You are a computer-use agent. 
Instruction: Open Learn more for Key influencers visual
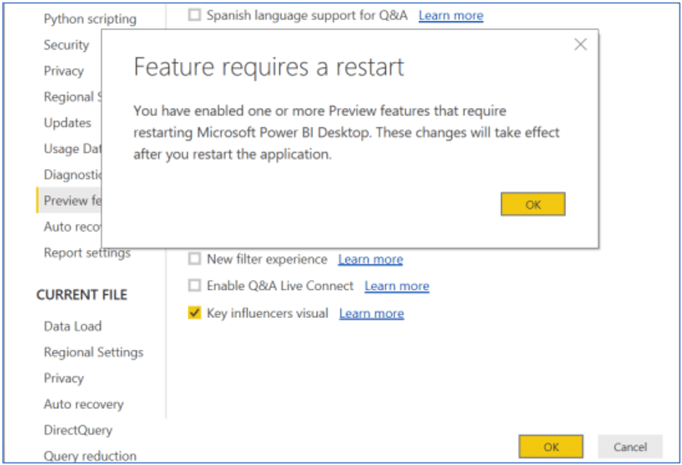pos(371,313)
